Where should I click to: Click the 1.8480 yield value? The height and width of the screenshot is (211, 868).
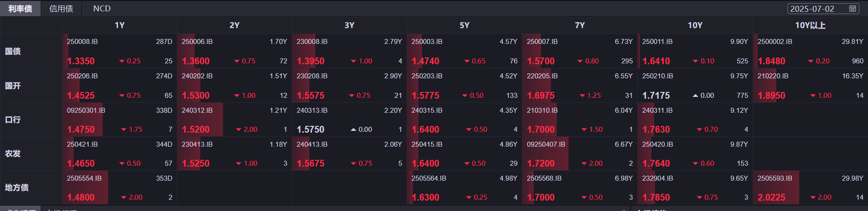[x=772, y=61]
